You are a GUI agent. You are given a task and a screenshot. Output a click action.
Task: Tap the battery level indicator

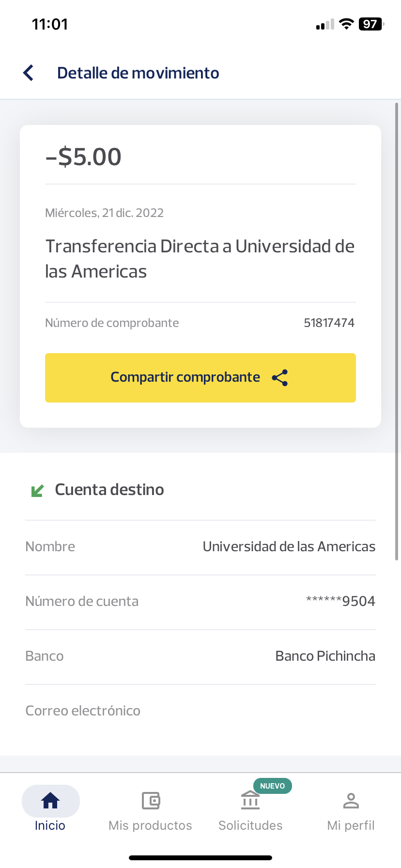371,24
